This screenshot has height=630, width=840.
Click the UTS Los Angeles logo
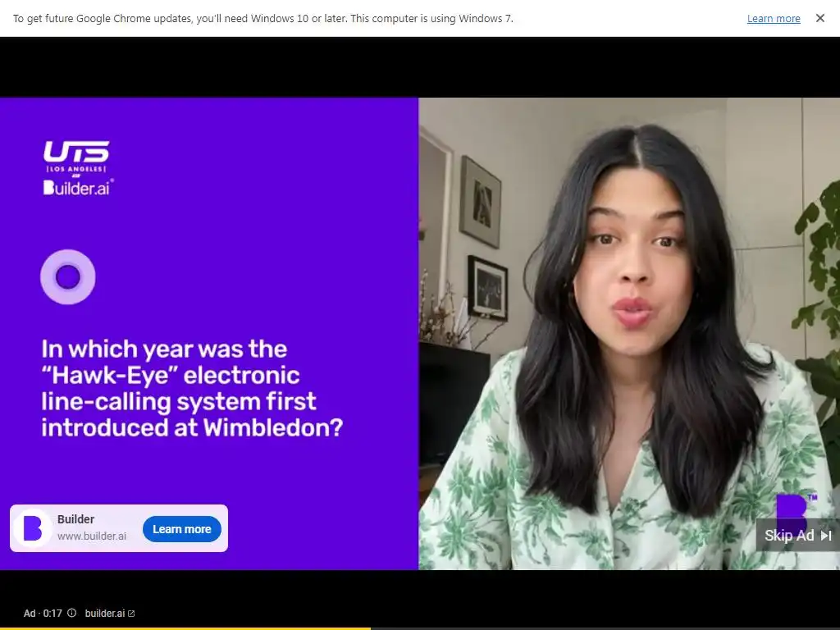[x=76, y=157]
